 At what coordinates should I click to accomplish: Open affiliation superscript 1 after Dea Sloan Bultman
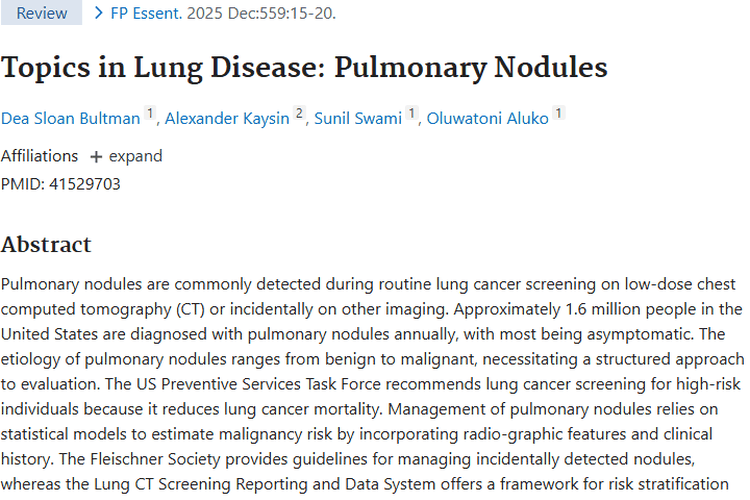150,115
